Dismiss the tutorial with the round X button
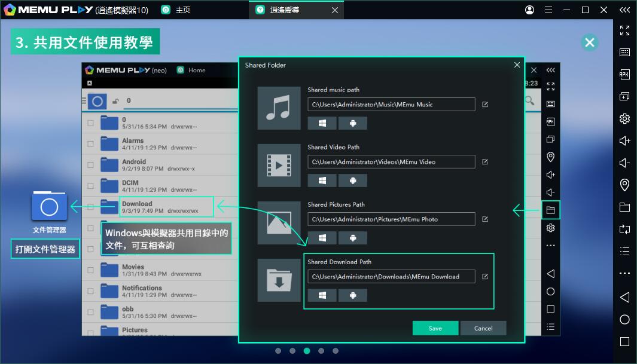The image size is (637, 364). tap(589, 42)
